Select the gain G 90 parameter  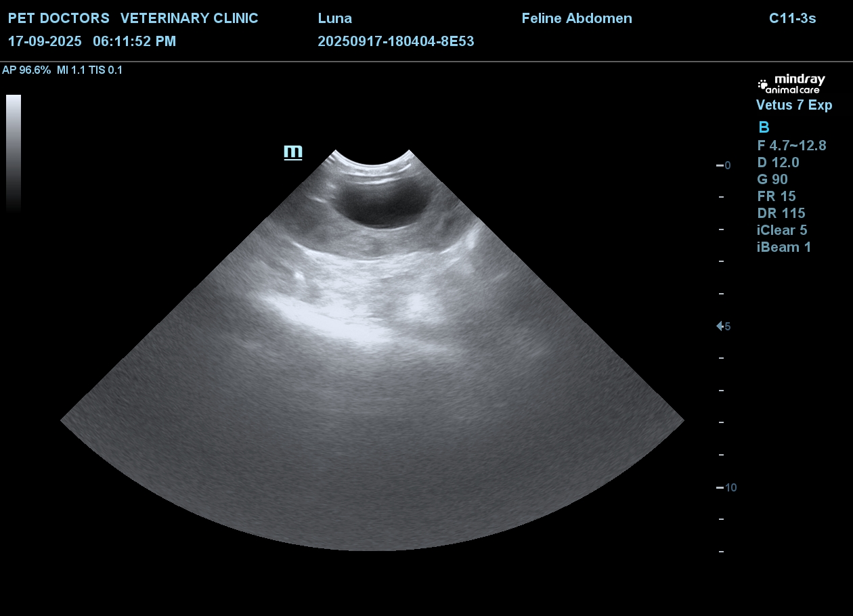click(772, 179)
